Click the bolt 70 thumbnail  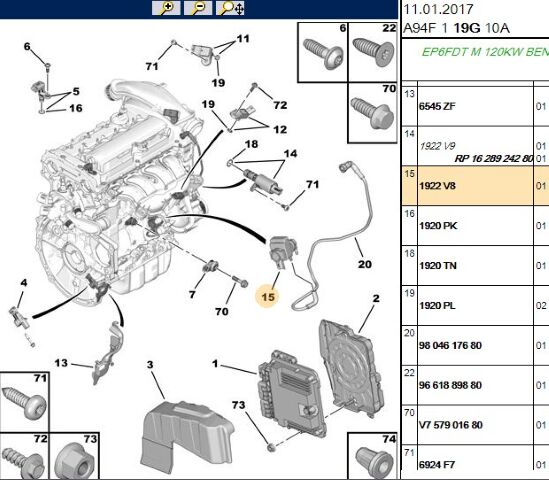tap(373, 113)
